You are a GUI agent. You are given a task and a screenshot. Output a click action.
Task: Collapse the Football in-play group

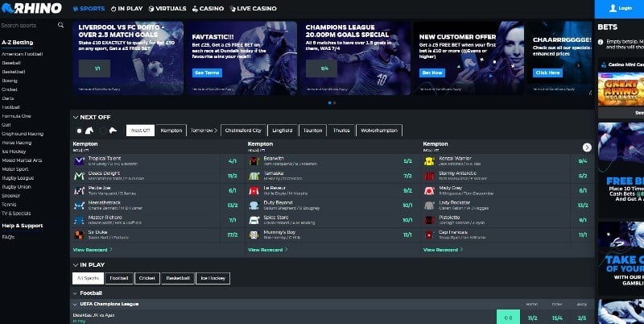tap(75, 293)
